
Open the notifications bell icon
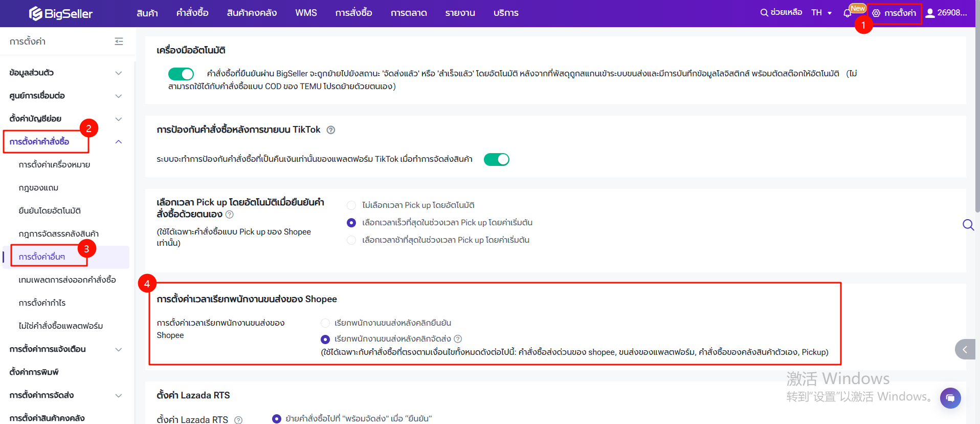coord(847,13)
